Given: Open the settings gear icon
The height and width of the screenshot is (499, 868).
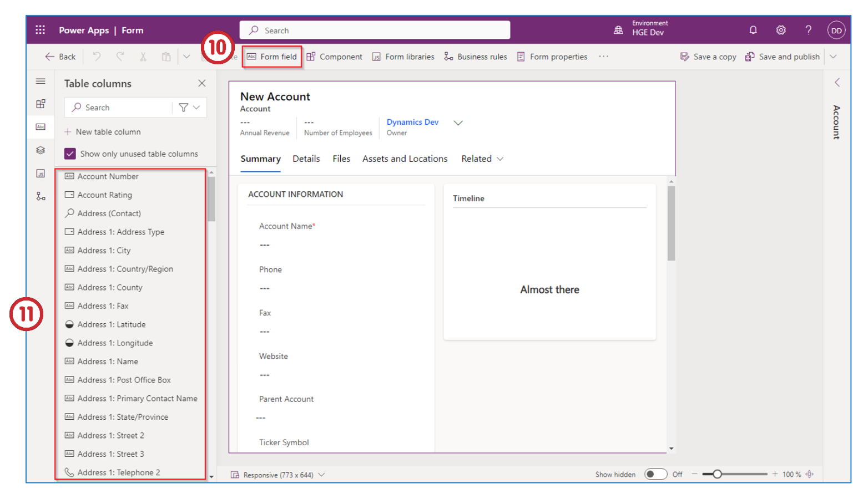Looking at the screenshot, I should coord(781,30).
